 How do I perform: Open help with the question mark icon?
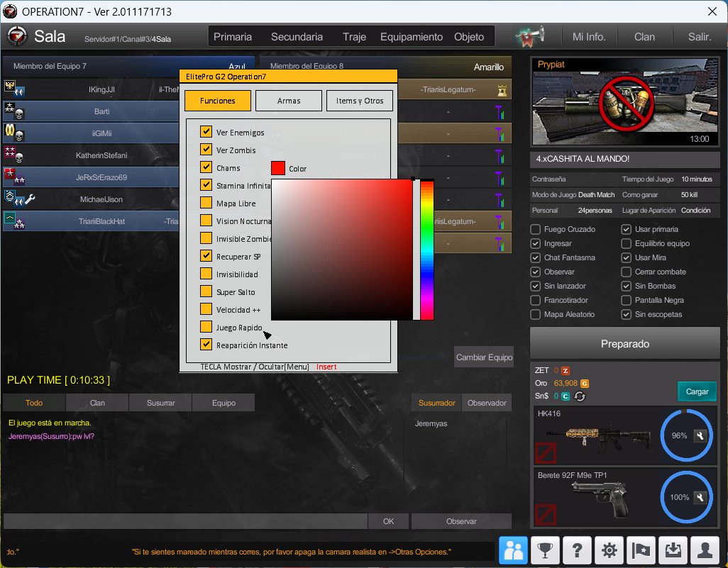(x=577, y=550)
